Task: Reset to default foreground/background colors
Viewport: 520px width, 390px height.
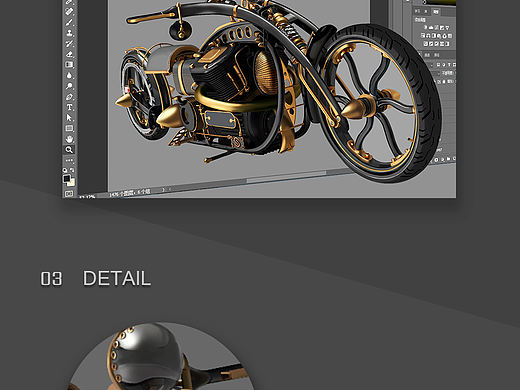Action: pos(65,170)
